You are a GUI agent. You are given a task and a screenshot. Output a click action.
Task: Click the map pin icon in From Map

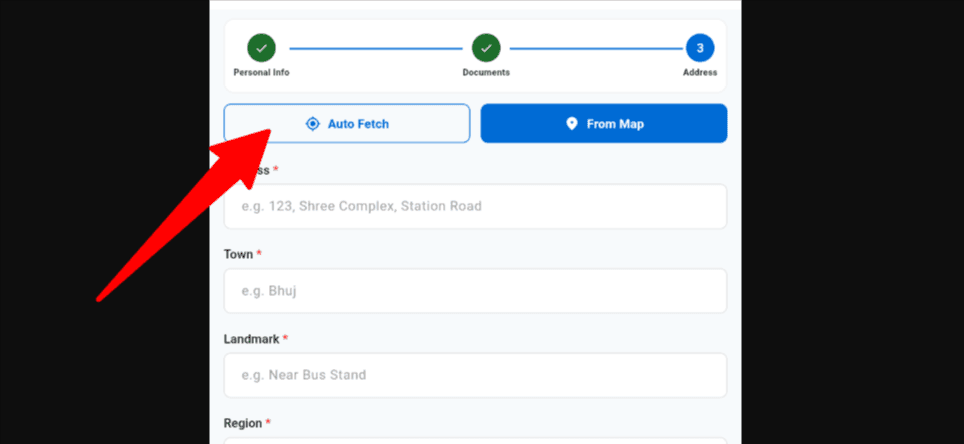coord(572,124)
